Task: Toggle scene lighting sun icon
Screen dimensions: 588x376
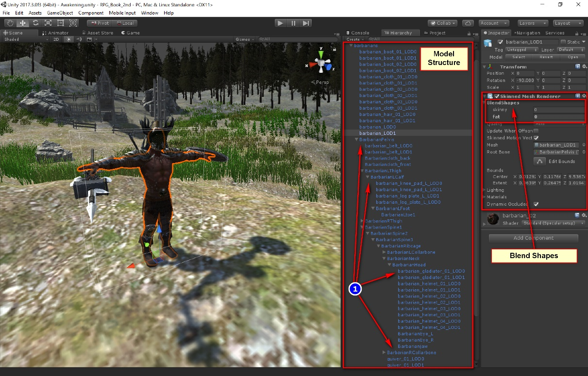Action: click(68, 39)
